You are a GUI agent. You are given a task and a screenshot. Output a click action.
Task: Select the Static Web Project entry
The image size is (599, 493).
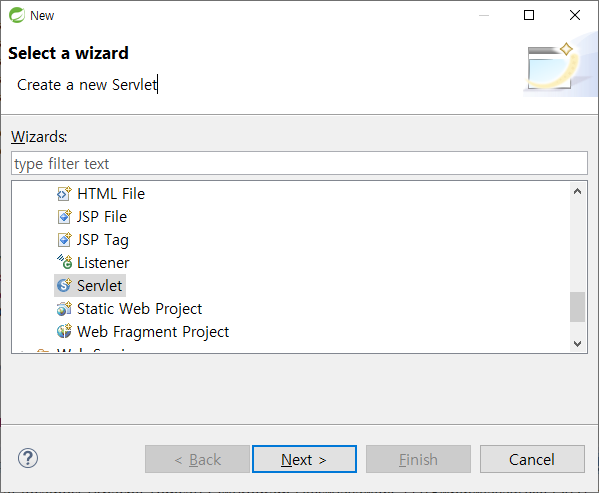click(139, 309)
